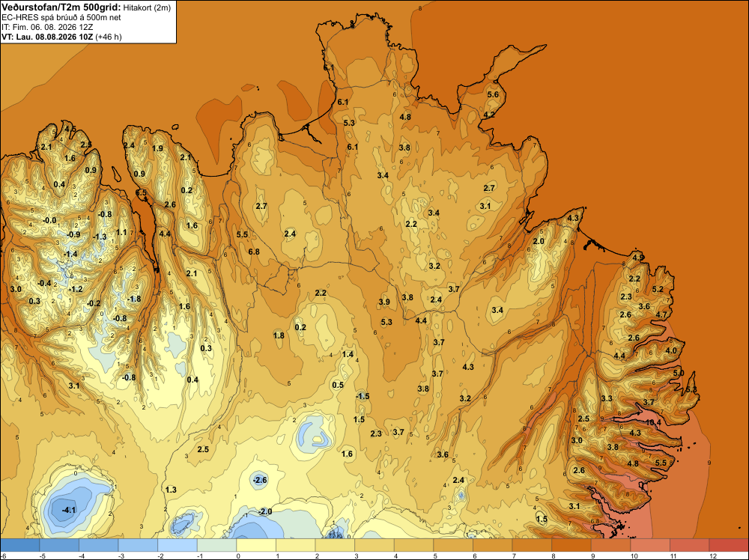This screenshot has width=749, height=560.
Task: Click the 5.8 value on the east tip
Action: point(691,389)
